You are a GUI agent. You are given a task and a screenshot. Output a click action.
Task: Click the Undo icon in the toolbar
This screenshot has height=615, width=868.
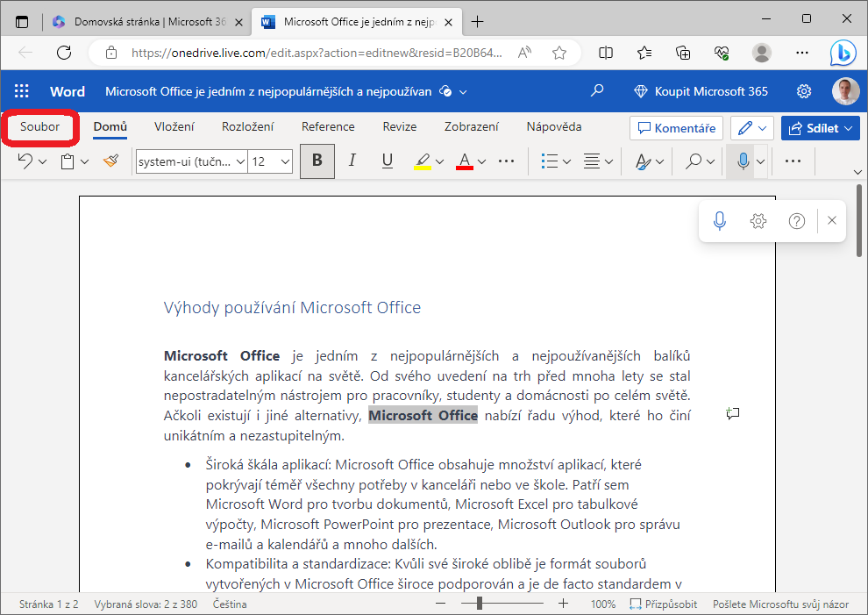point(25,161)
